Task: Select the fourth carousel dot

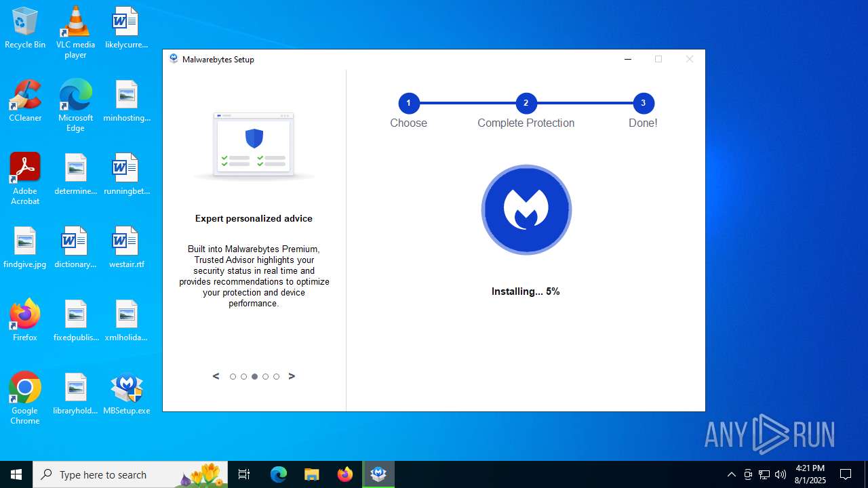Action: [265, 376]
